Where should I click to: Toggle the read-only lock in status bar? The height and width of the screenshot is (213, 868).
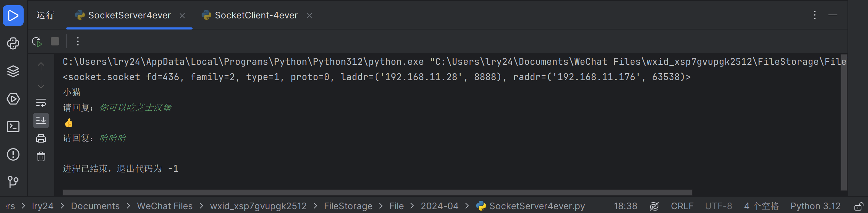pyautogui.click(x=859, y=206)
